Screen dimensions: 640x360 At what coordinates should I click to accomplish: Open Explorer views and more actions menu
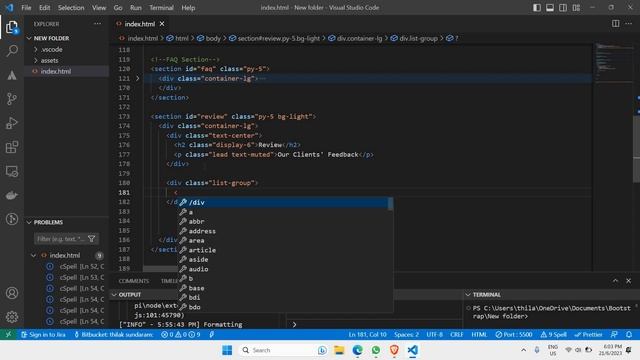coord(97,24)
